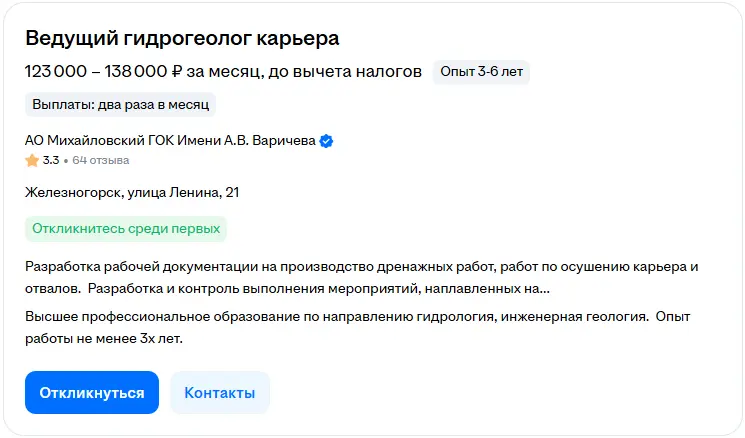Screen dimensions: 745x438
Task: Click the ruble currency symbol in salary
Action: tap(177, 71)
